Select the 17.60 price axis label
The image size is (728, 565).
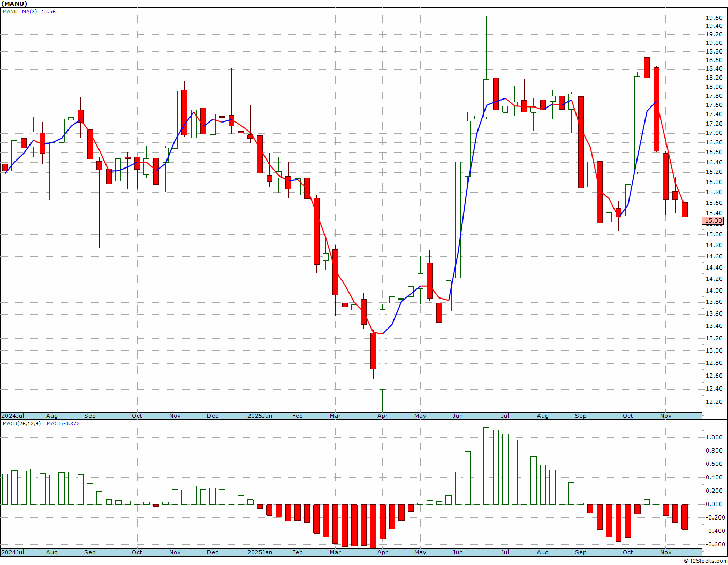pyautogui.click(x=714, y=105)
